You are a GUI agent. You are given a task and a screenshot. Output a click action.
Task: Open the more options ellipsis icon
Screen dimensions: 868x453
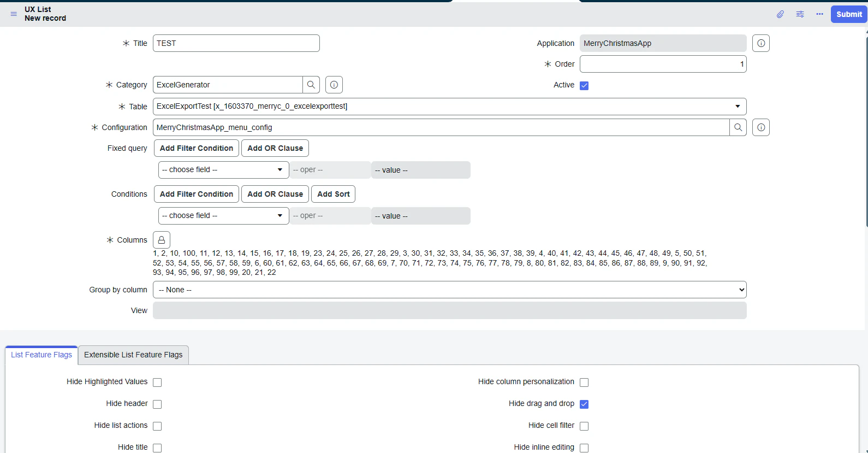click(x=820, y=14)
